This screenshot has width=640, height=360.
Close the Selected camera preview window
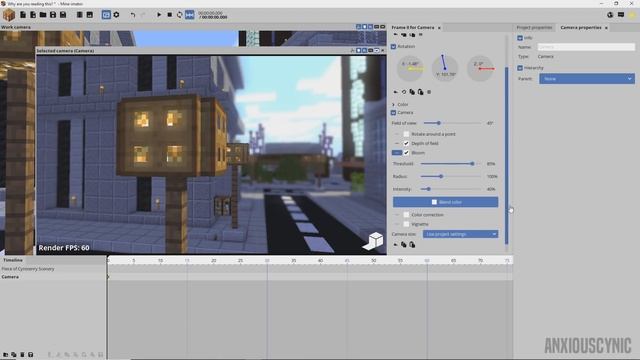pos(383,51)
